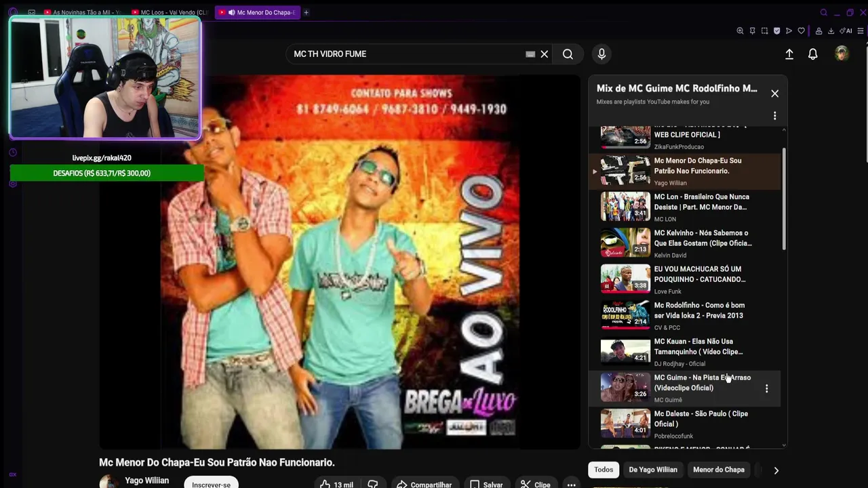868x488 pixels.
Task: Open the Mix playlist options menu
Action: click(774, 116)
